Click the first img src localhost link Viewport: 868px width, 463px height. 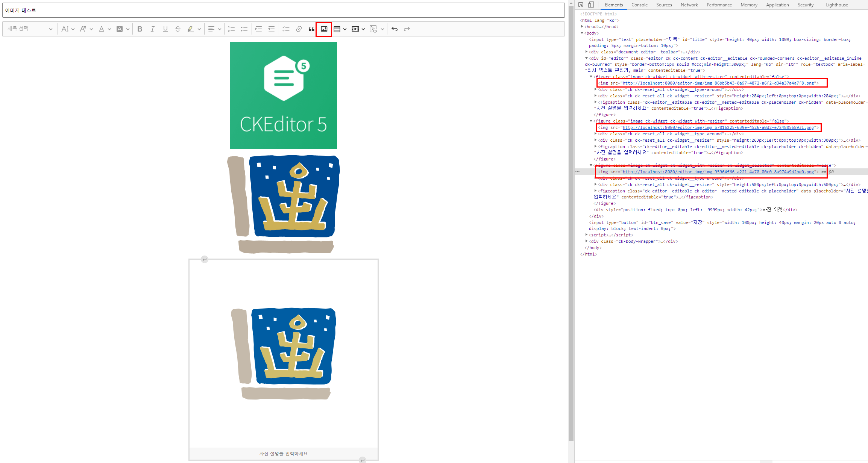pos(718,83)
